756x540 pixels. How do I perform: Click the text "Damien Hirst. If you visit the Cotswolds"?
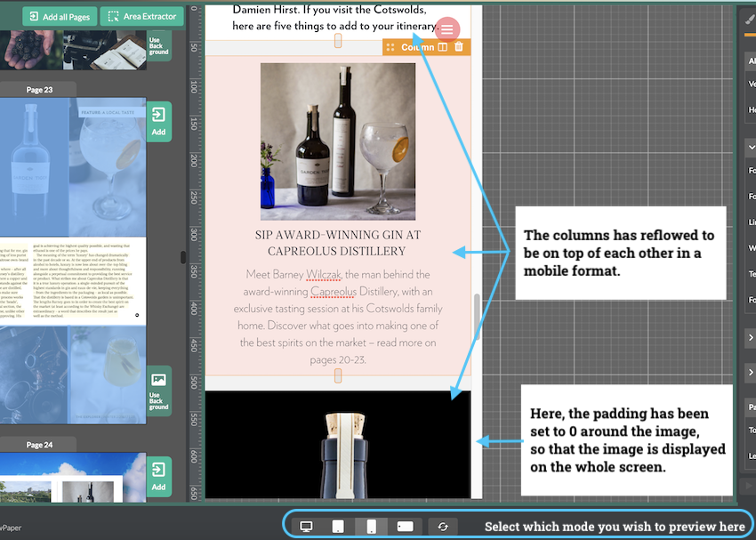(329, 10)
